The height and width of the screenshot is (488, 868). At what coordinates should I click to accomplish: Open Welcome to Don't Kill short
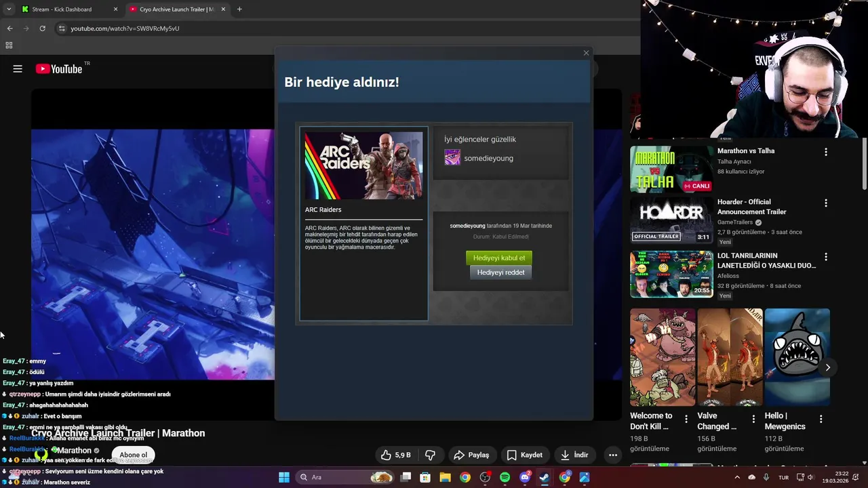point(663,357)
